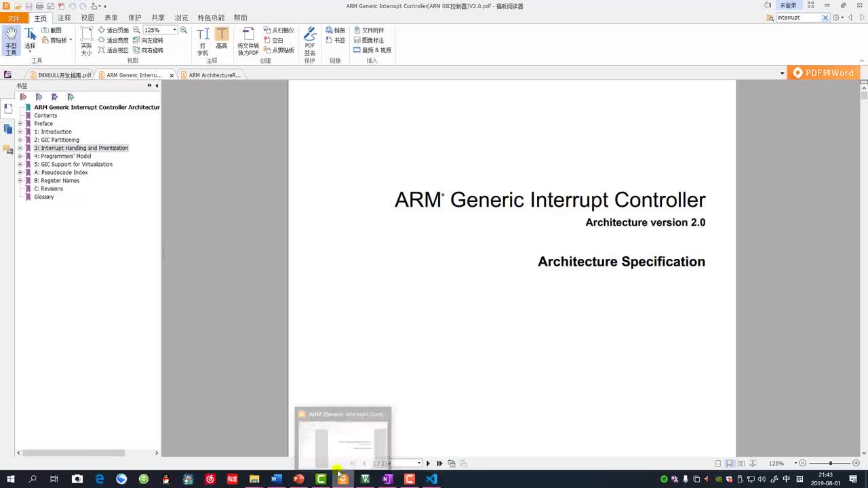Image resolution: width=868 pixels, height=488 pixels.
Task: Switch to the Share (共享) ribbon tab
Action: click(158, 18)
